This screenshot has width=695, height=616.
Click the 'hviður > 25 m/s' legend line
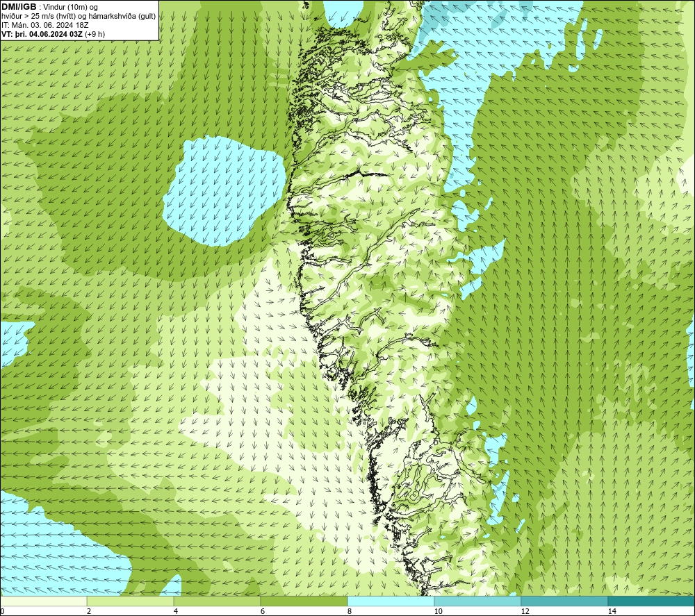79,17
